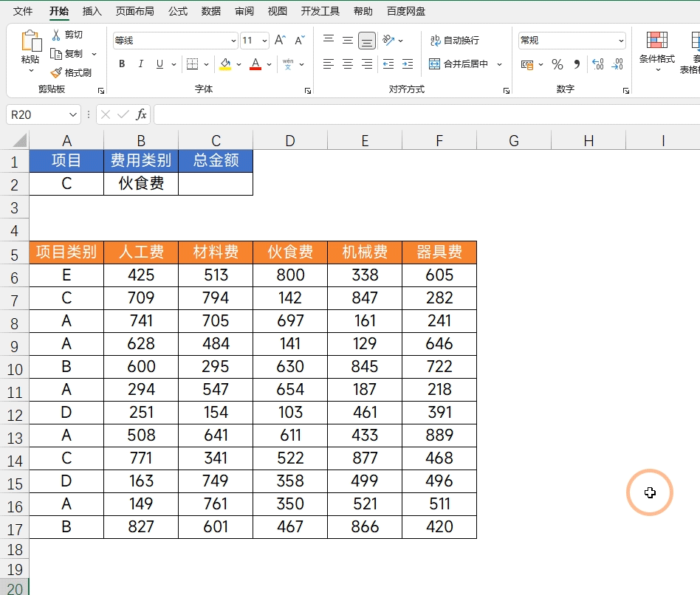This screenshot has width=700, height=595.
Task: Center cell text horizontally
Action: (348, 63)
